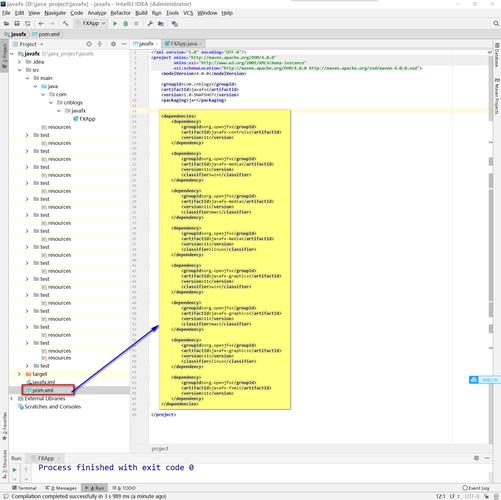Click the Back navigation arrow
501x500 pixels.
(41, 24)
